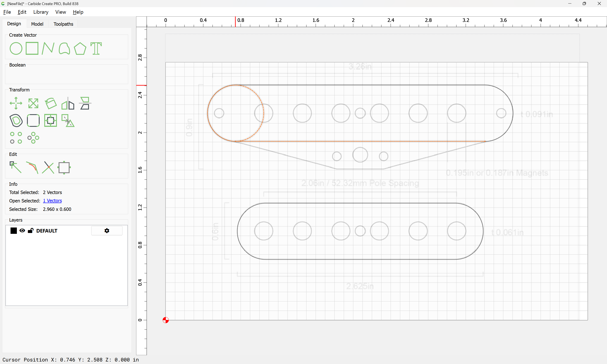Open the File menu
The width and height of the screenshot is (607, 364).
(7, 12)
